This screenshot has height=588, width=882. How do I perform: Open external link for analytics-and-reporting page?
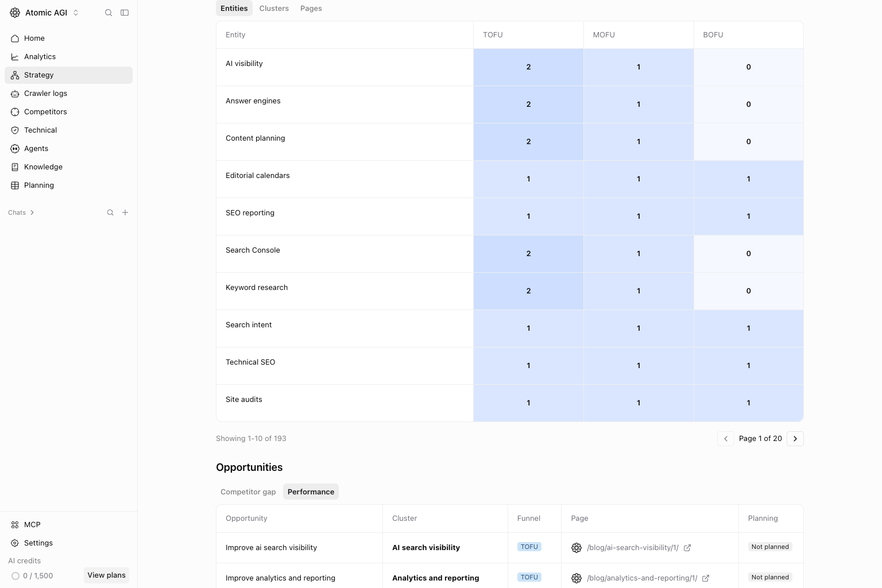tap(706, 578)
